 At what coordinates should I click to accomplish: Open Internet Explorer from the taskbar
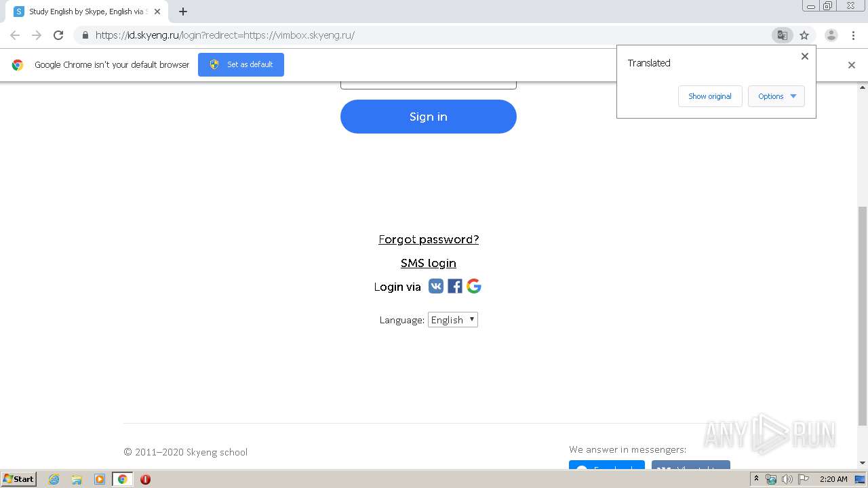pyautogui.click(x=54, y=479)
